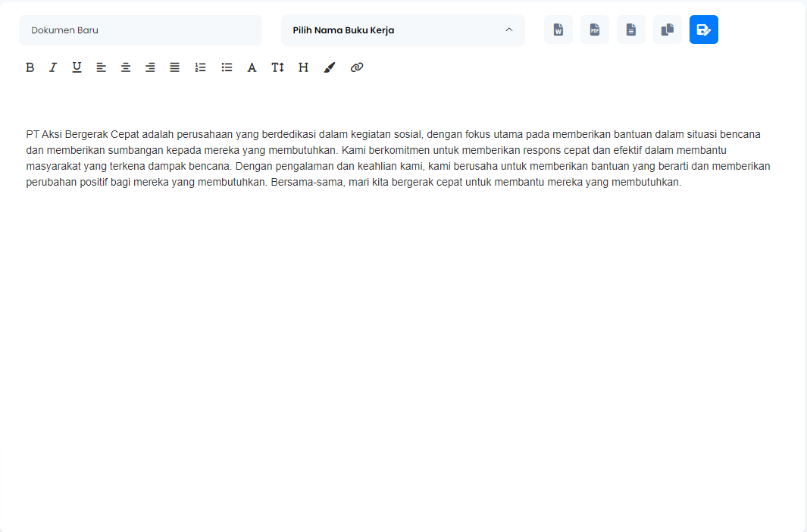Align text to the left
The height and width of the screenshot is (532, 807).
tap(102, 67)
